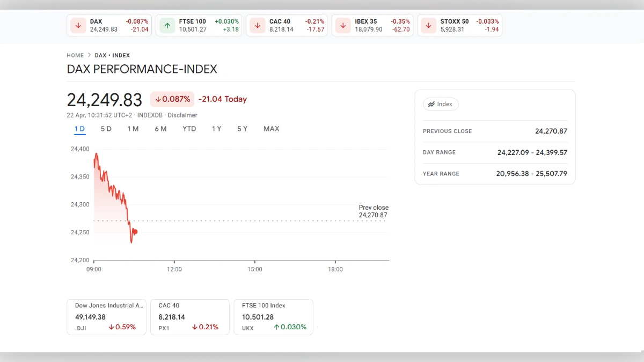The height and width of the screenshot is (362, 644).
Task: Open the FTSE 100 Index summary card
Action: tap(273, 316)
